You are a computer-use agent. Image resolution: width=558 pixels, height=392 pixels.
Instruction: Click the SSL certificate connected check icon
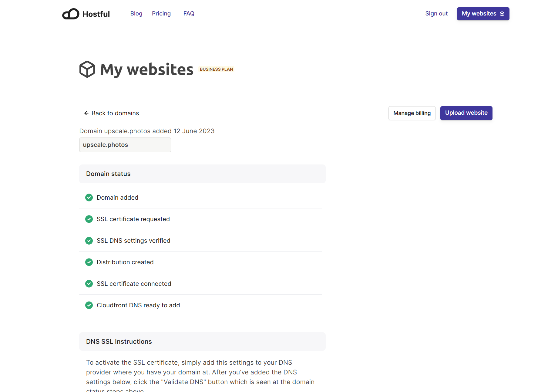pyautogui.click(x=89, y=284)
